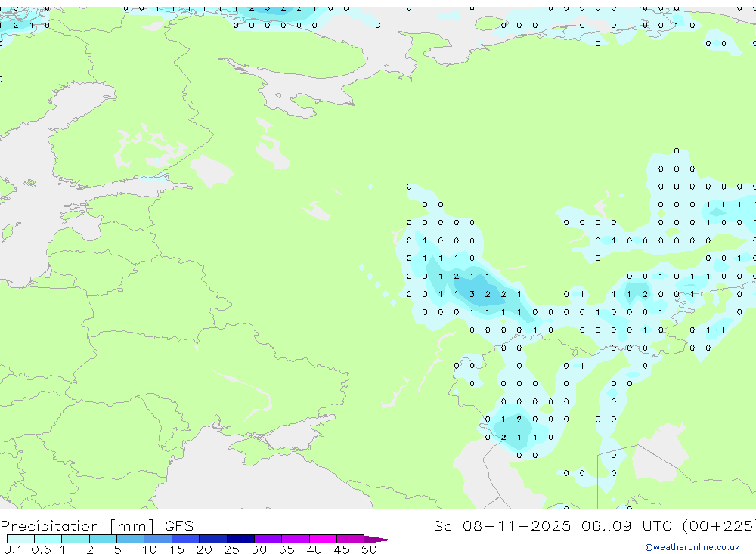Select the 5–10 mm legend color swatch
Viewport: 756px width, 554px height.
pos(130,539)
